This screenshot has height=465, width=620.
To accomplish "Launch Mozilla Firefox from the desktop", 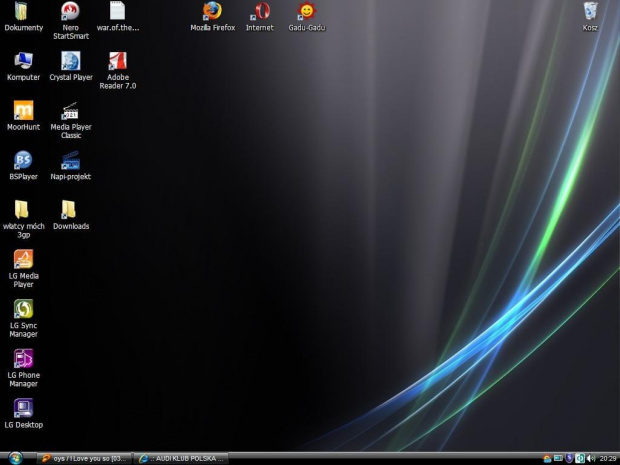I will 212,12.
